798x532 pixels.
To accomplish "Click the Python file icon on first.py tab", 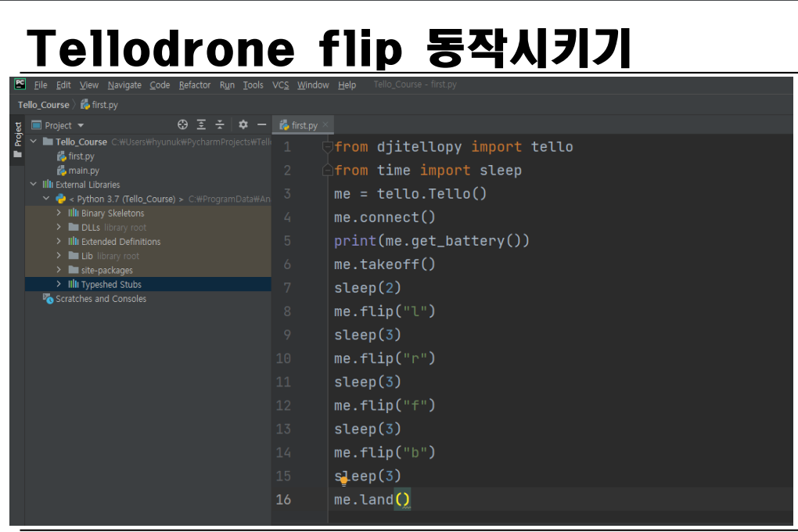I will point(285,125).
